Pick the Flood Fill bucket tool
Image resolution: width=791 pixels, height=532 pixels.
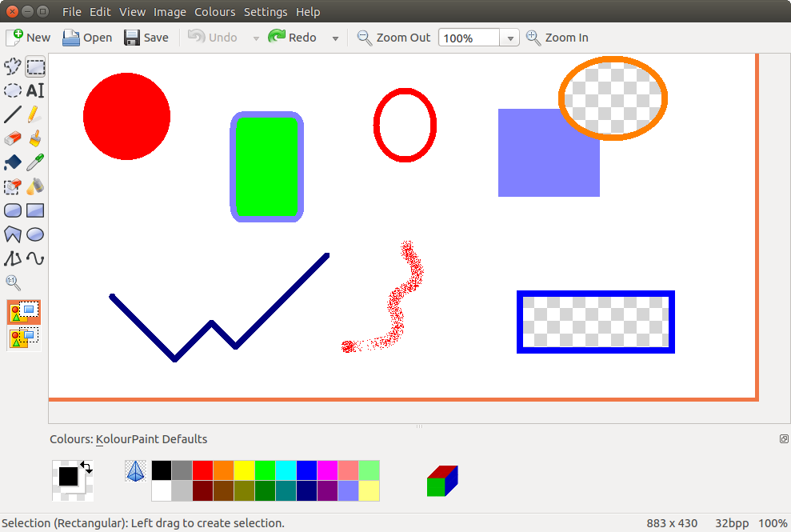(13, 162)
